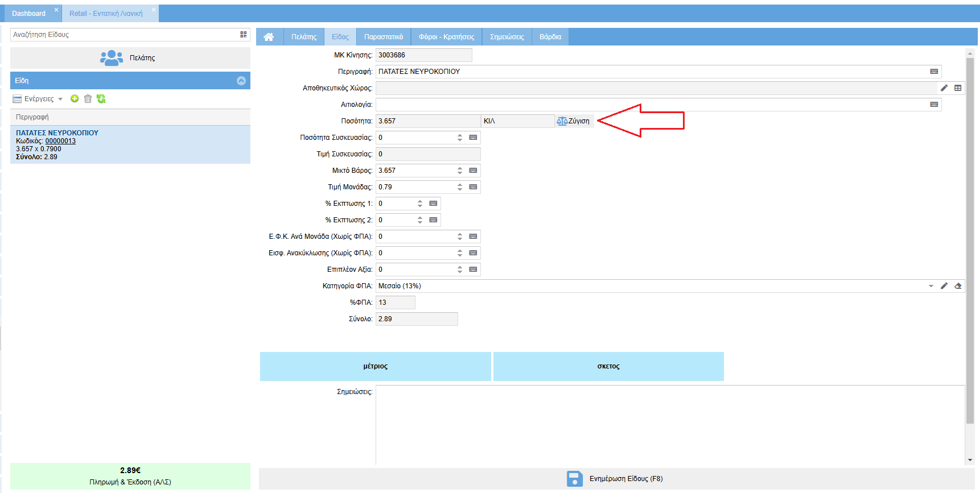The width and height of the screenshot is (980, 493).
Task: Expand the Κατηγορία ΦΠΑ dropdown
Action: click(x=931, y=286)
